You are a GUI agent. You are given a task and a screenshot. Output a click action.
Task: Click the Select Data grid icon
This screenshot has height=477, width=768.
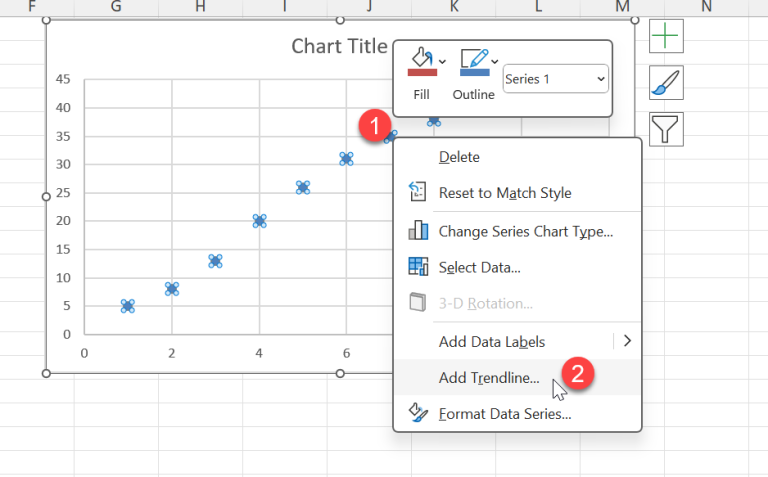pos(418,267)
